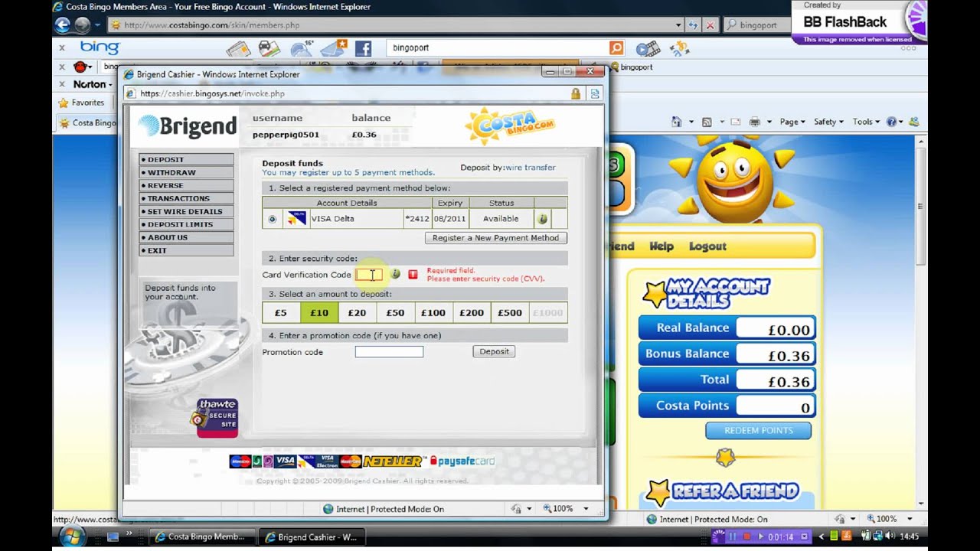Open the info icon in the VISA Delta row

coord(542,219)
